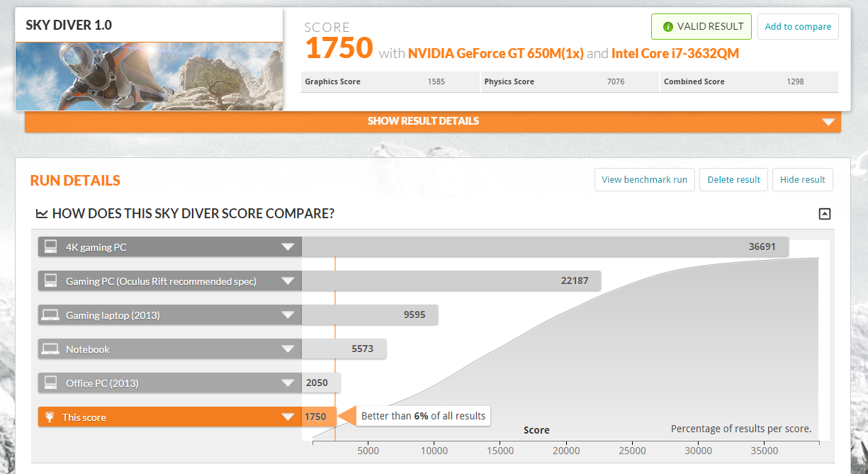Image resolution: width=868 pixels, height=474 pixels.
Task: Expand the Office PC (2013) dropdown arrow
Action: 287,383
